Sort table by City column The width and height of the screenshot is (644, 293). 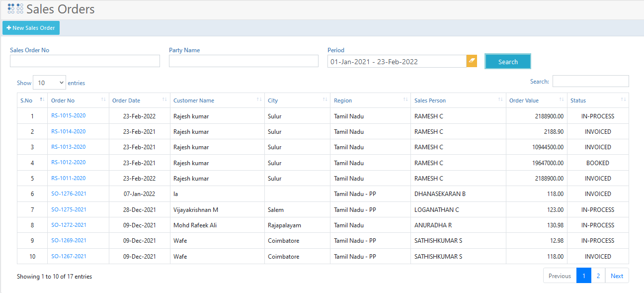[x=297, y=100]
